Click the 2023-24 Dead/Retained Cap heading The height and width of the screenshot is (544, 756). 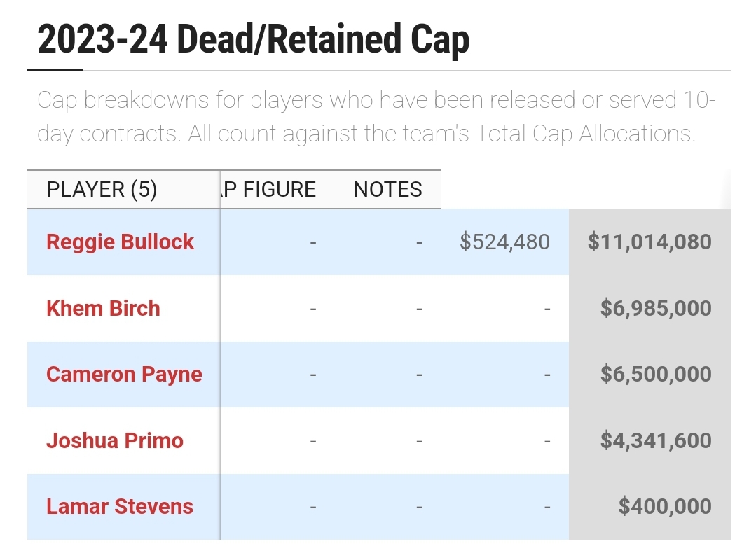[x=253, y=39]
